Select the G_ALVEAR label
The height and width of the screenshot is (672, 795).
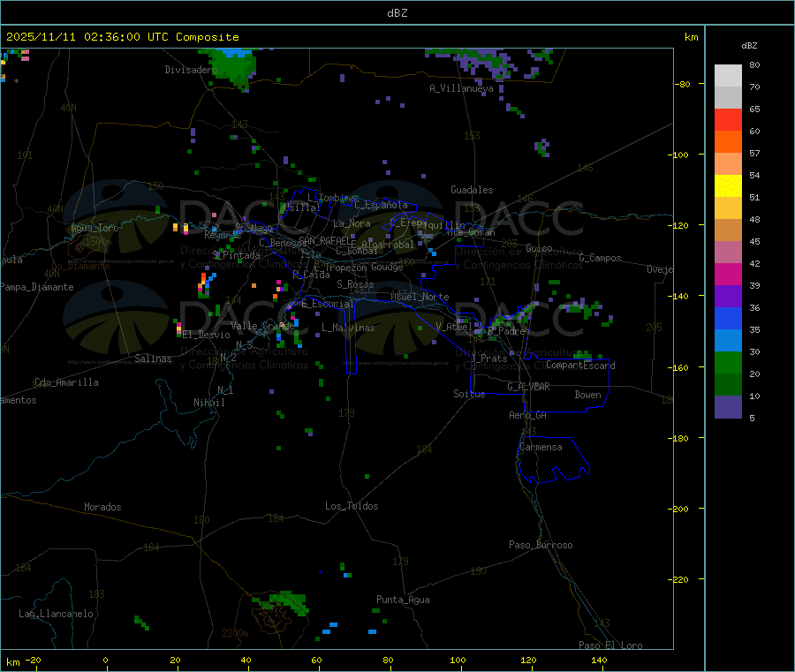point(528,387)
